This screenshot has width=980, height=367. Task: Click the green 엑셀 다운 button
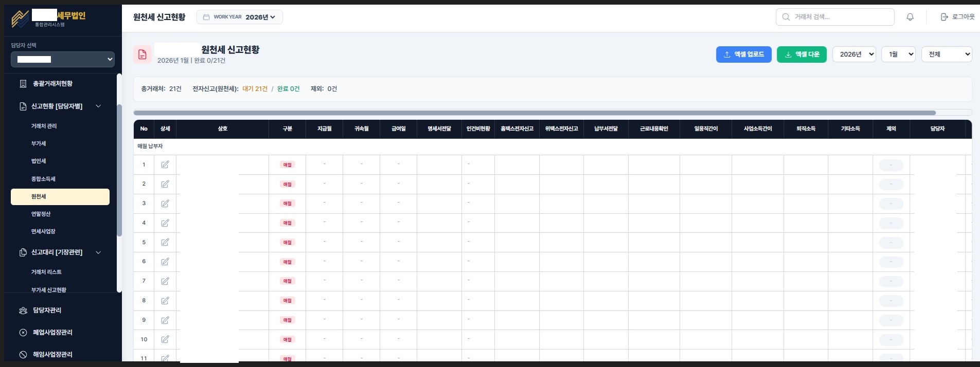(x=801, y=54)
